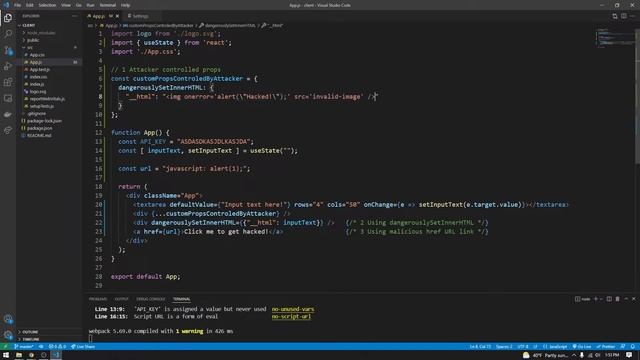Collapse the src folder

pyautogui.click(x=49, y=47)
